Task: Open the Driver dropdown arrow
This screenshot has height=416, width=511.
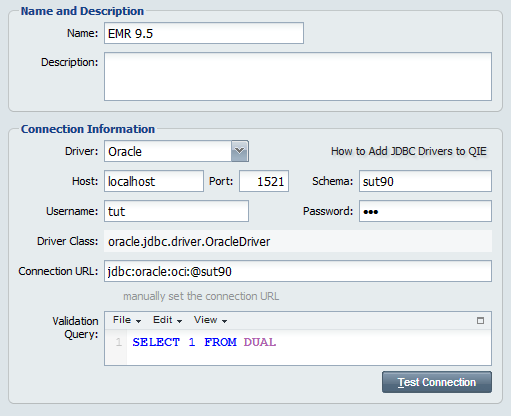Action: 240,151
